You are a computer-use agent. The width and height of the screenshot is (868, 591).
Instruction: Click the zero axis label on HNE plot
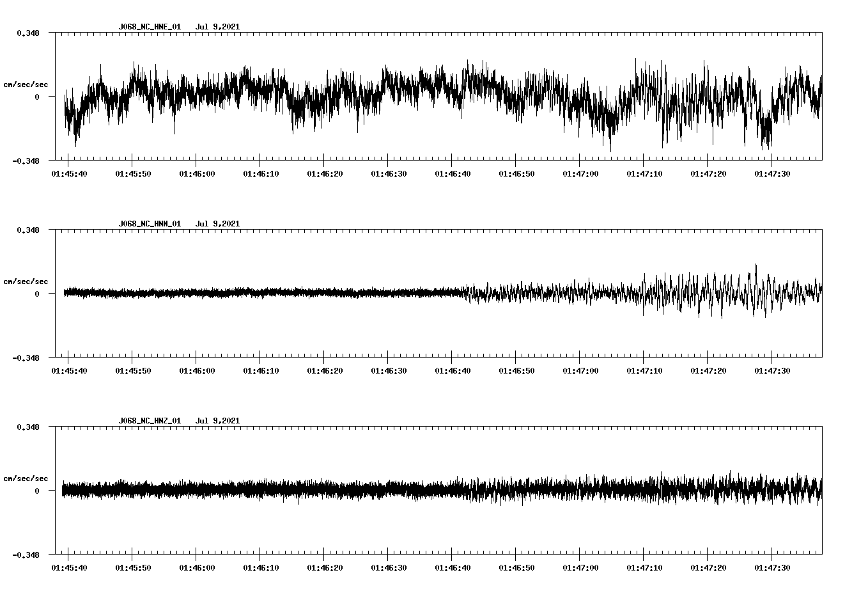37,97
